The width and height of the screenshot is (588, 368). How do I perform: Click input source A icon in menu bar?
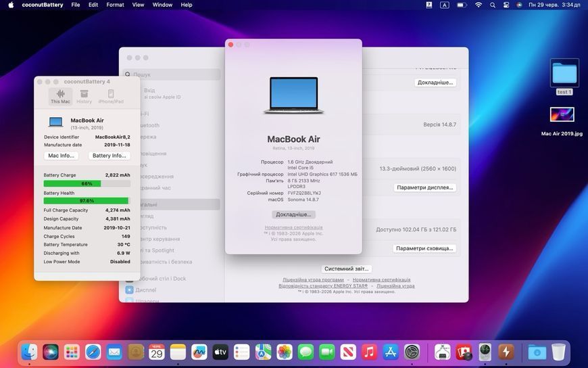[x=444, y=5]
